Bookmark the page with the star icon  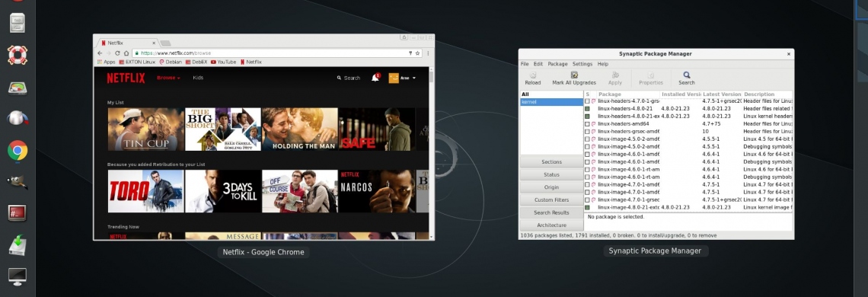click(417, 53)
